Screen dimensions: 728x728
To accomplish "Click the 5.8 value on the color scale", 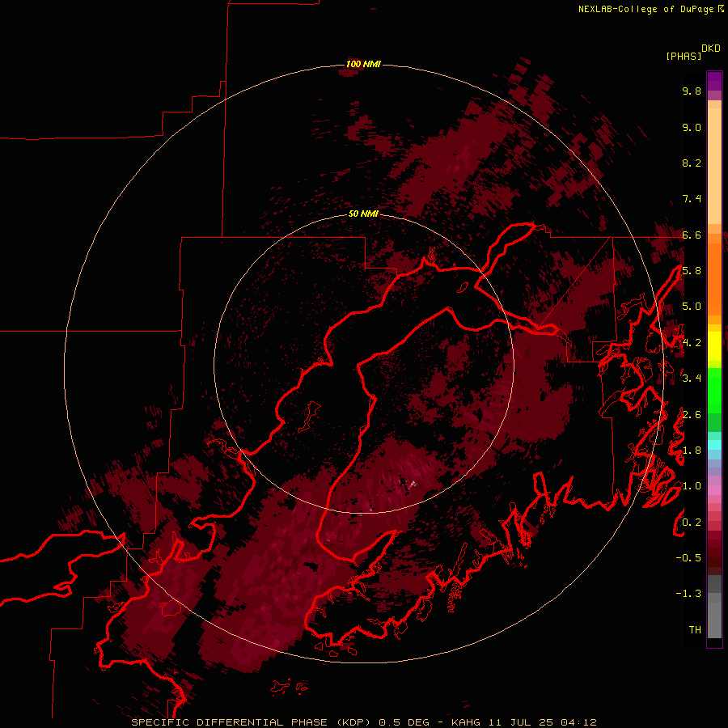I will point(692,271).
